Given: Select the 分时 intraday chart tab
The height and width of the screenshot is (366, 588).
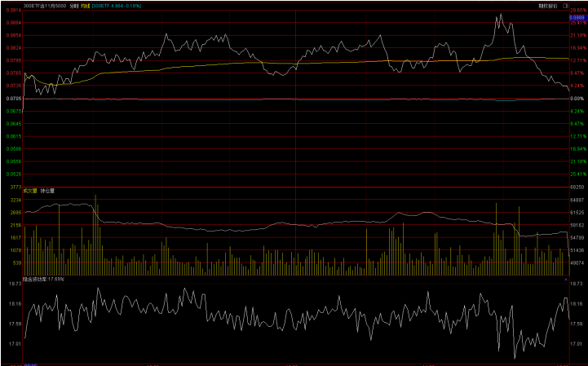Looking at the screenshot, I should (x=73, y=5).
